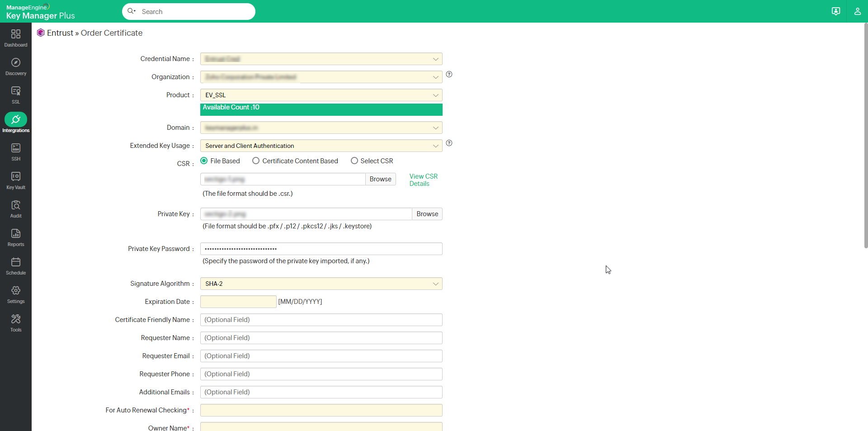Click the Order Certificate breadcrumb text

coord(112,33)
